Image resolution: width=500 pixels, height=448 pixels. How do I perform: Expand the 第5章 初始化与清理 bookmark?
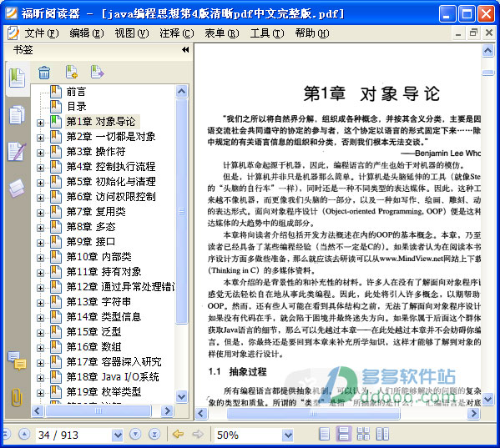pyautogui.click(x=40, y=183)
